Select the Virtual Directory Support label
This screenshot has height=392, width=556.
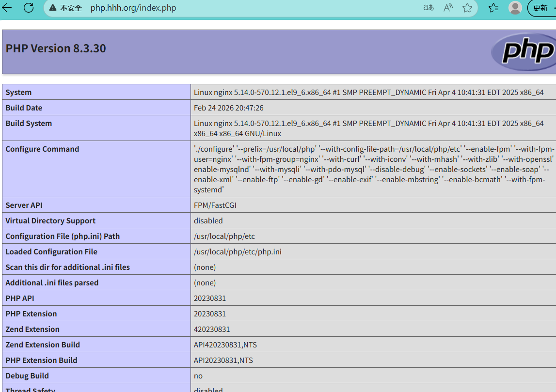pyautogui.click(x=50, y=221)
